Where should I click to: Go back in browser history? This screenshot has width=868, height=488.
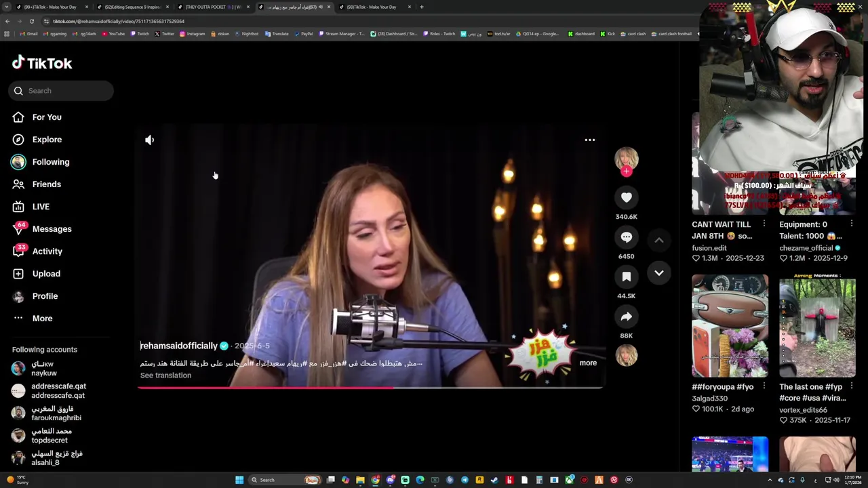pyautogui.click(x=7, y=21)
